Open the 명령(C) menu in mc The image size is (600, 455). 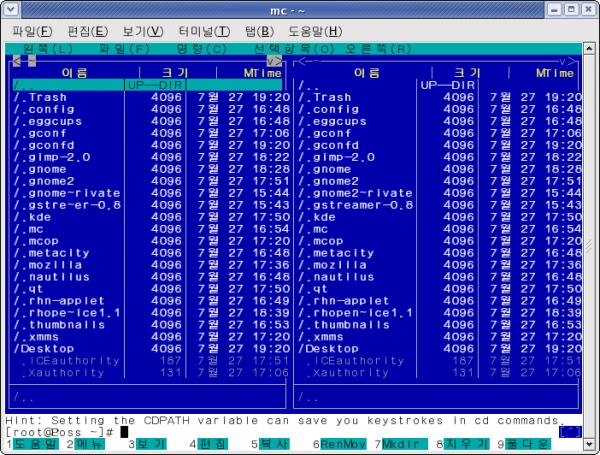[202, 49]
